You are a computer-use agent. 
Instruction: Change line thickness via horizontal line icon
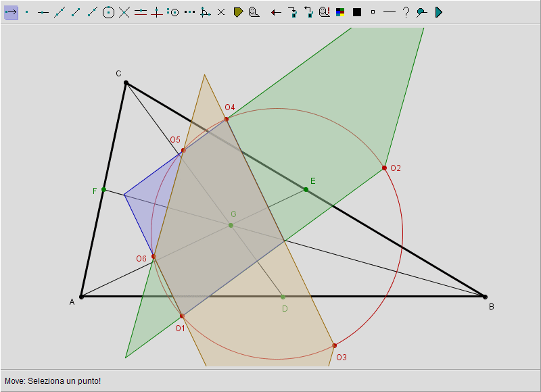[389, 12]
